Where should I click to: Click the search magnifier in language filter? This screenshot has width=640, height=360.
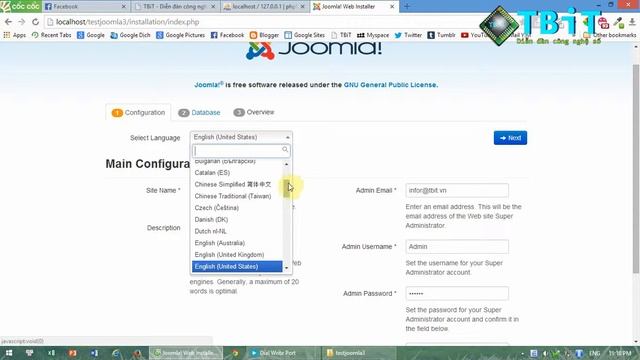(285, 150)
